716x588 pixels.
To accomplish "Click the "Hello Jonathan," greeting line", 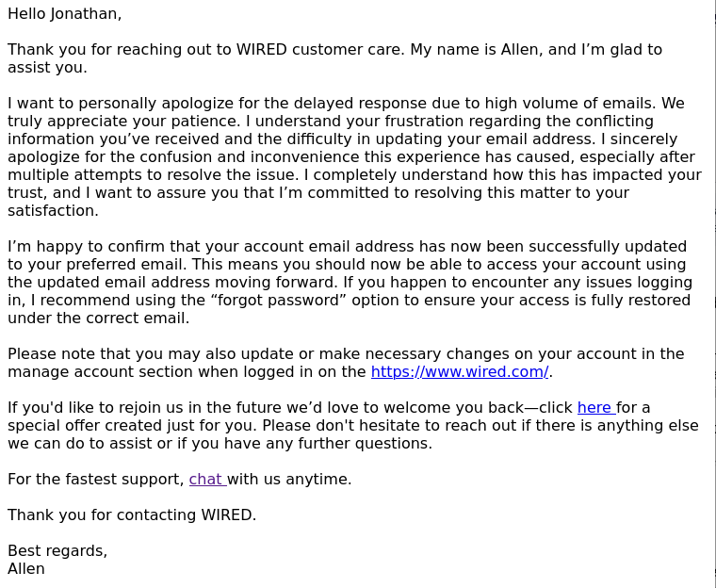I will tap(64, 14).
